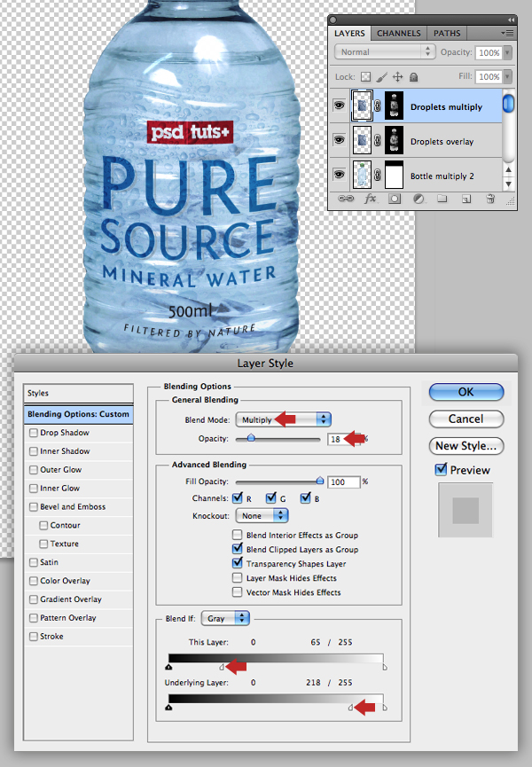Hide the Bottle multiply 2 layer

pos(339,175)
